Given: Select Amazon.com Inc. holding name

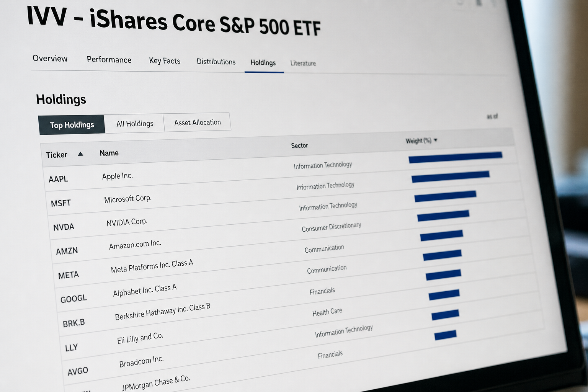Looking at the screenshot, I should [x=135, y=244].
